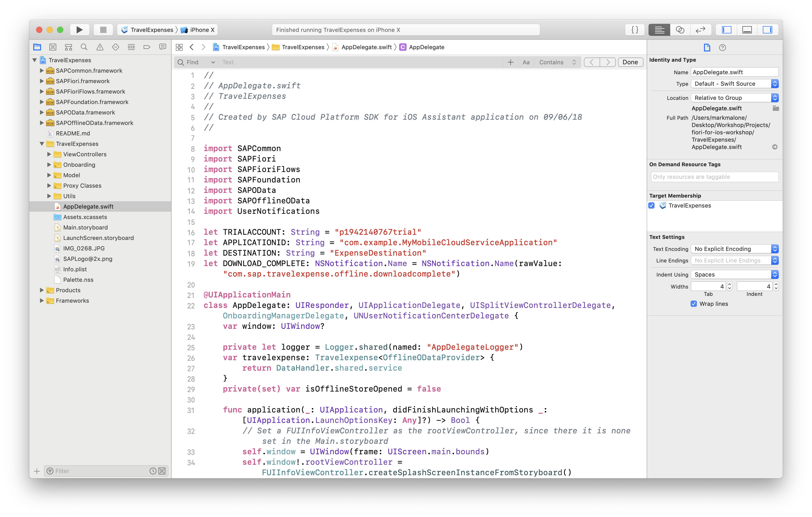Image resolution: width=812 pixels, height=517 pixels.
Task: Open the Find navigator magnifier
Action: coord(84,47)
